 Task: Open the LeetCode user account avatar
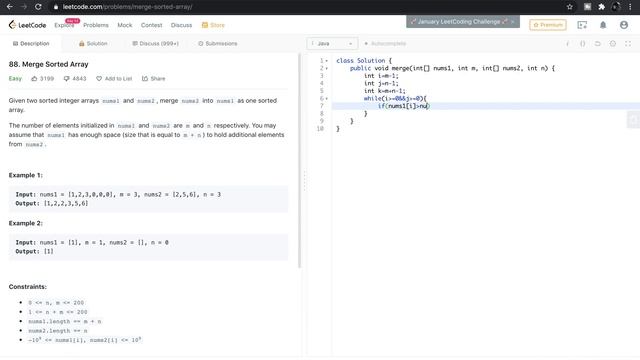624,25
